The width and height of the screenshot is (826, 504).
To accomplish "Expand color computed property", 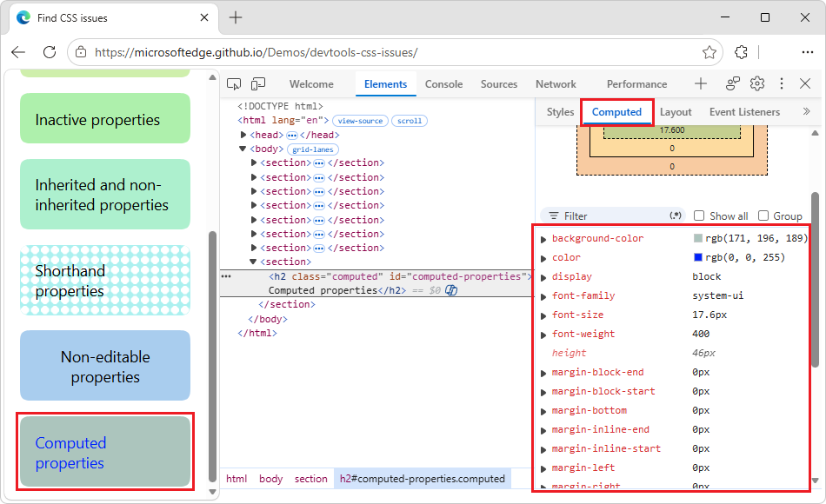I will tap(543, 258).
